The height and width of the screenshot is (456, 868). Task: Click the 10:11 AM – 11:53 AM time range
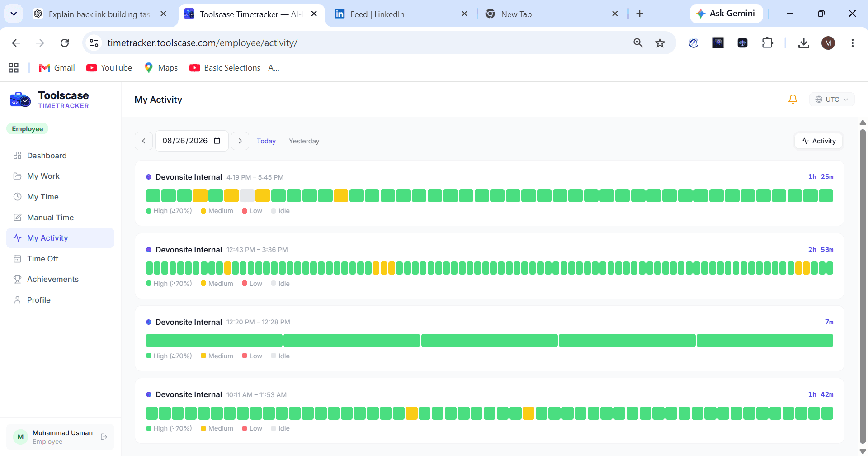point(256,395)
